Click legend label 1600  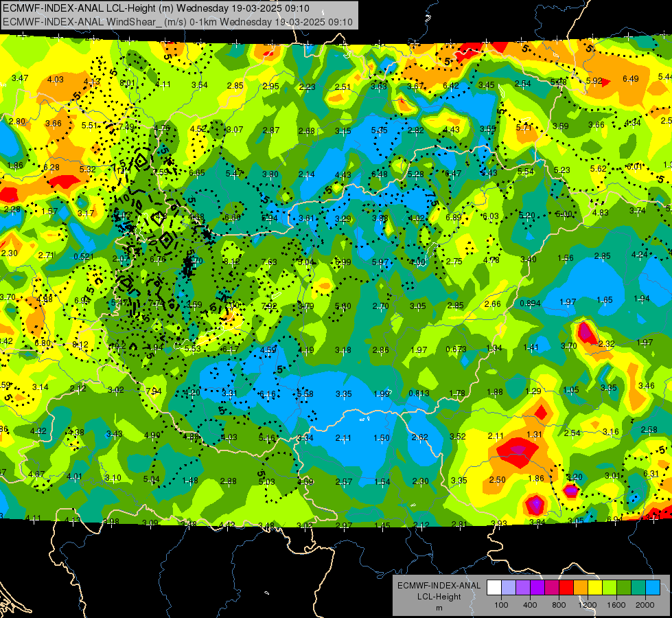(x=616, y=605)
